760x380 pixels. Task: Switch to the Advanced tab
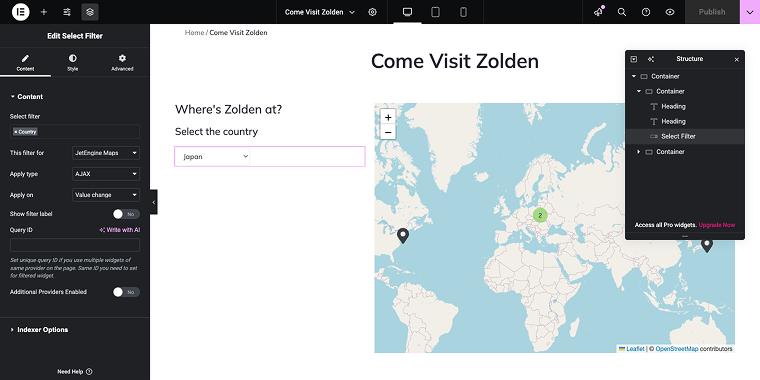[122, 63]
